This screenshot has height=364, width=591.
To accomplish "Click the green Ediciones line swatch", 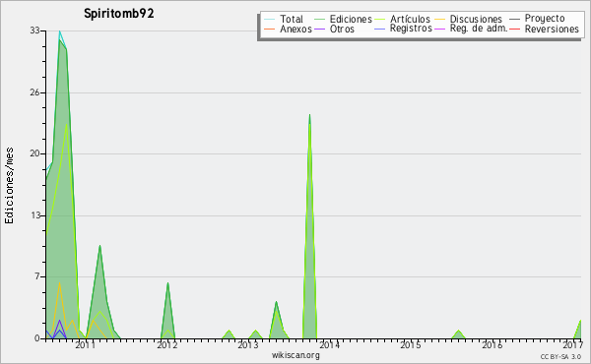I will click(319, 19).
